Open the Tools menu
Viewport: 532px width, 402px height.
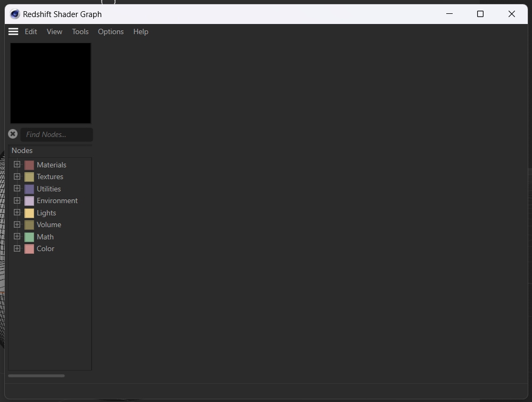(80, 31)
